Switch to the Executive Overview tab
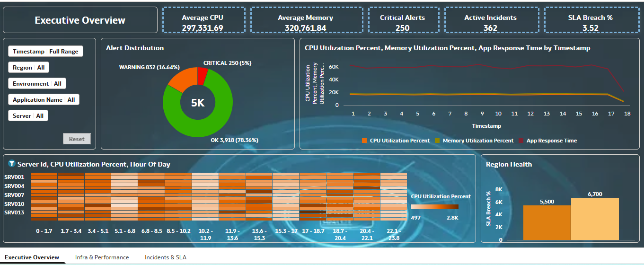Image resolution: width=644 pixels, height=265 pixels. [x=32, y=257]
